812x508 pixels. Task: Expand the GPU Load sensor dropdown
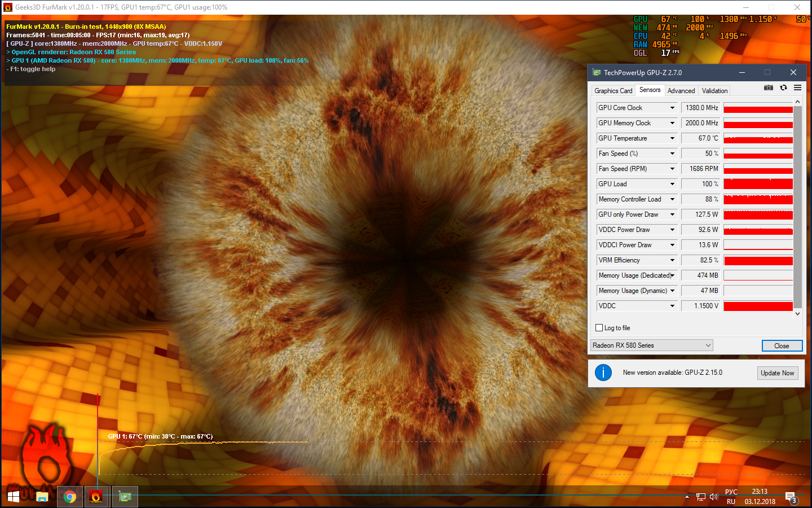672,184
